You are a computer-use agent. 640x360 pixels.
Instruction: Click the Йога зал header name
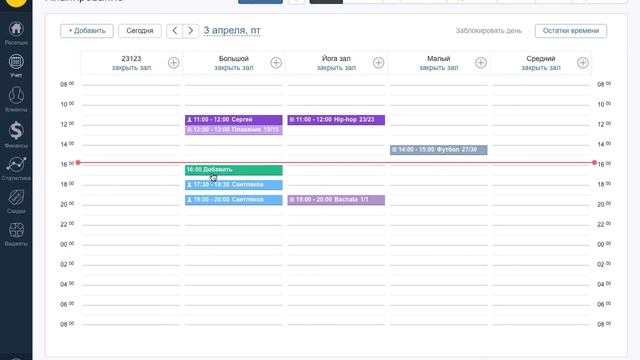point(336,59)
